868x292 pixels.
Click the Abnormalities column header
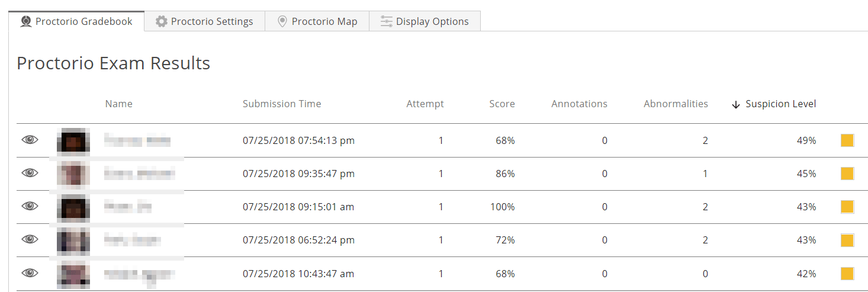[x=676, y=104]
